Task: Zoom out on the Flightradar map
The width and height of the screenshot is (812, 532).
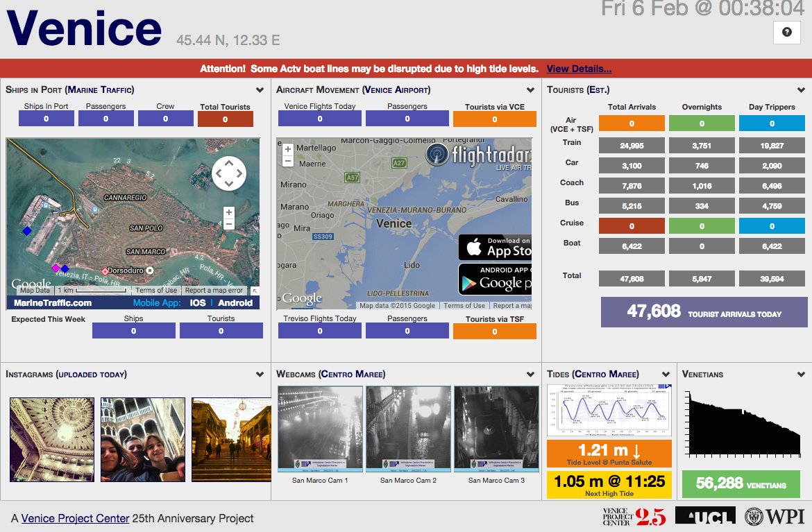Action: 288,161
